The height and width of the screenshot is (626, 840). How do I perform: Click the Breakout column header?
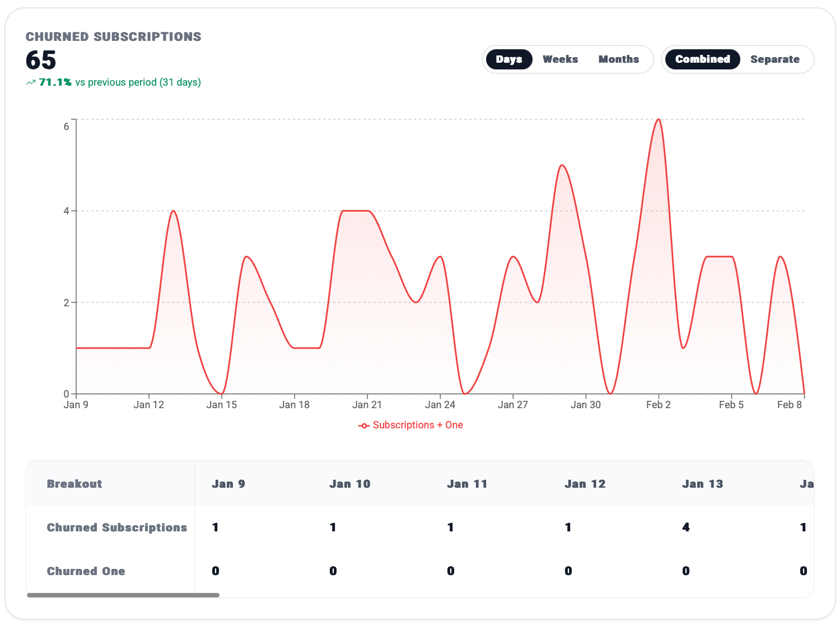[74, 484]
